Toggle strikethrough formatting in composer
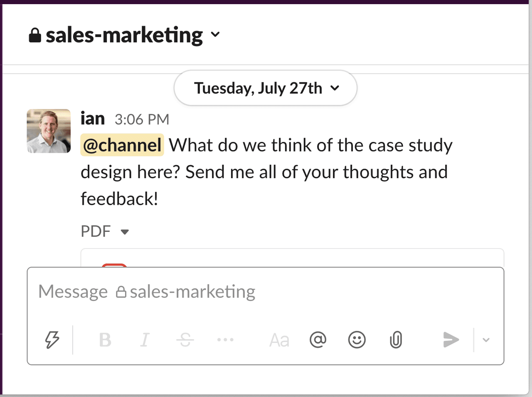 pos(185,340)
